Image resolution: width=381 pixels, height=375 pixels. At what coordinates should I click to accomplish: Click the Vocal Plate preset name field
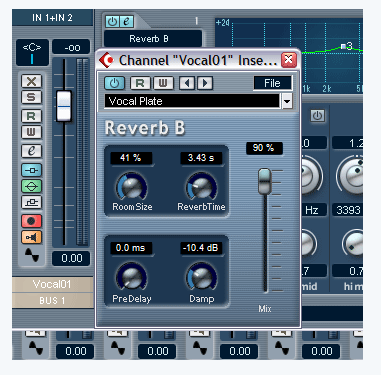pos(192,101)
